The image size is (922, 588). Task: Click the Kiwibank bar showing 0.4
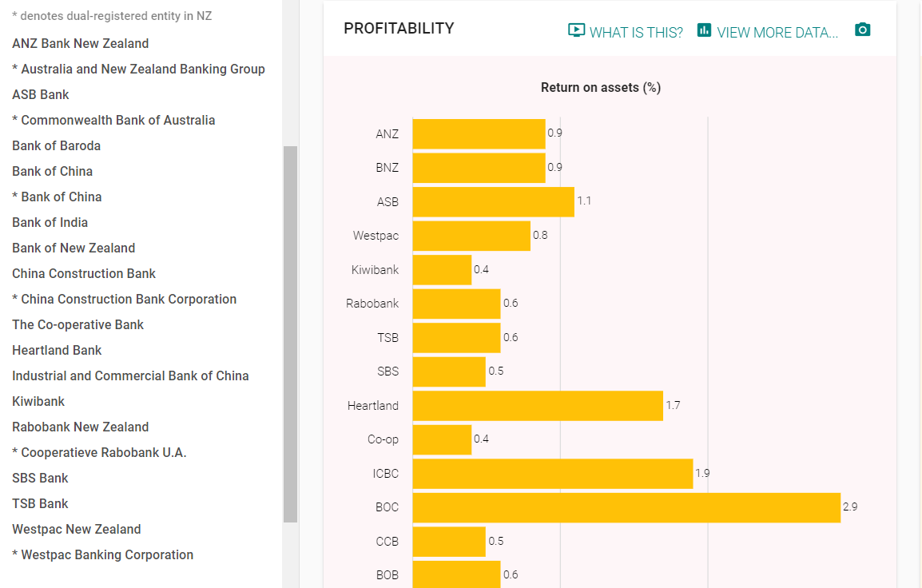[442, 270]
